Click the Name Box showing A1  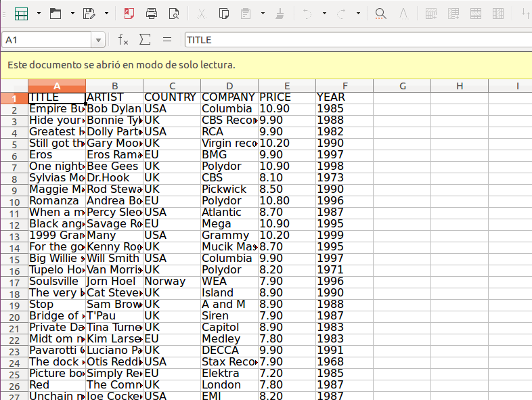(47, 40)
